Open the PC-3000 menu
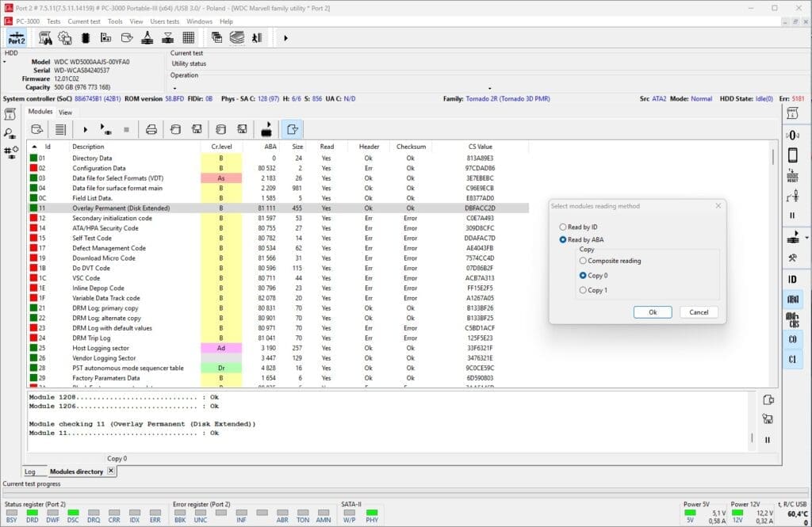Screen dimensions: 812x527 tap(28, 21)
